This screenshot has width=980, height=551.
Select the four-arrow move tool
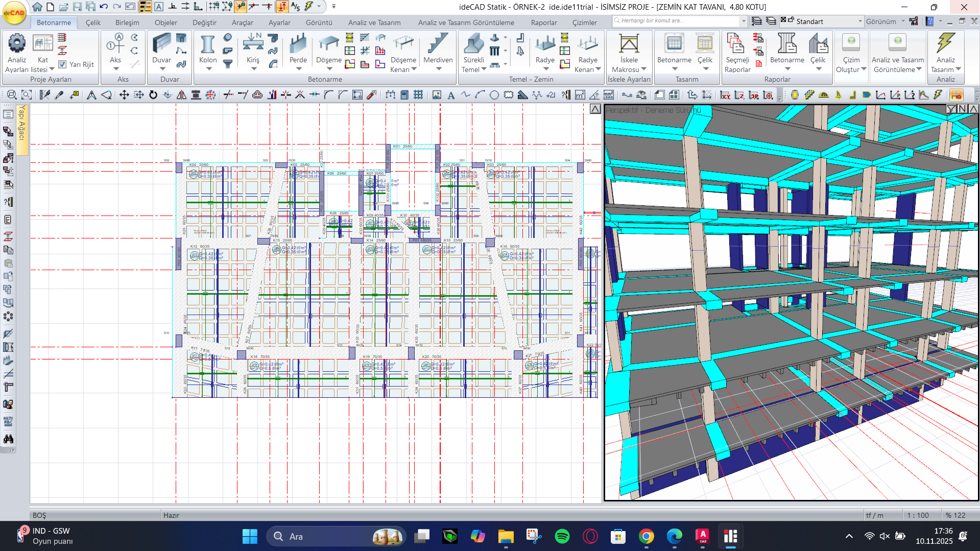coord(124,95)
